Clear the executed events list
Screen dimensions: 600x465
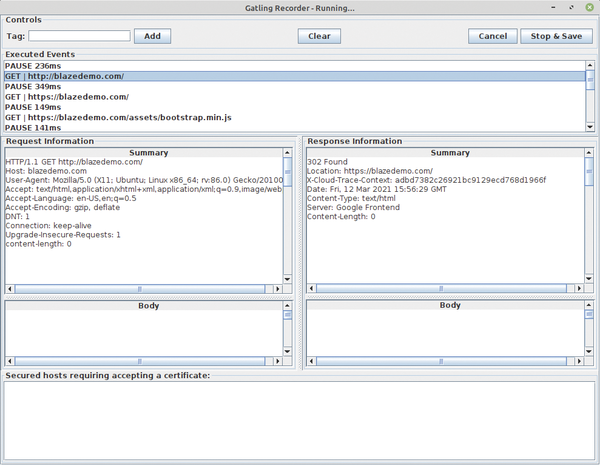pyautogui.click(x=319, y=36)
